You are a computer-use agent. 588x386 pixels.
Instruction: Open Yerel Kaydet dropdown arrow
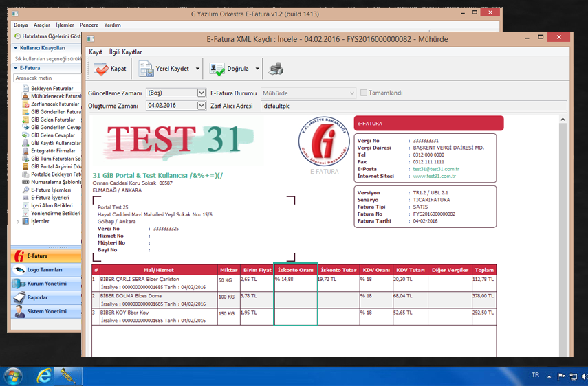tap(197, 69)
